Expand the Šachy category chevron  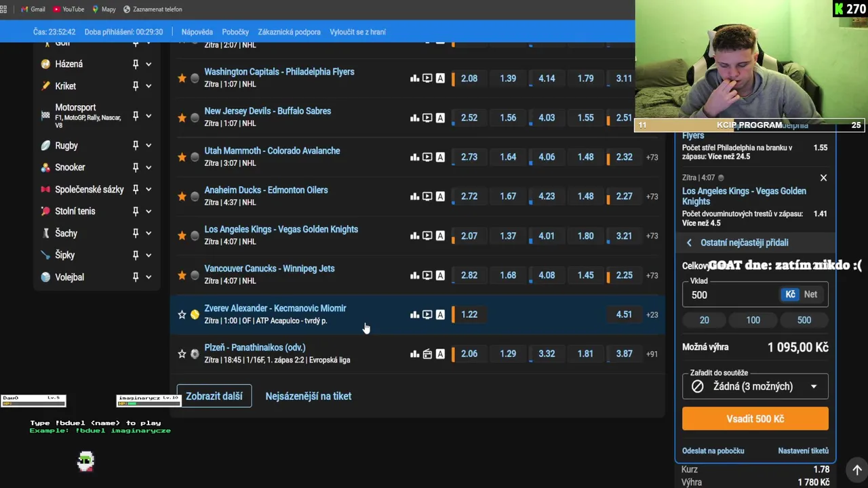[x=149, y=233]
